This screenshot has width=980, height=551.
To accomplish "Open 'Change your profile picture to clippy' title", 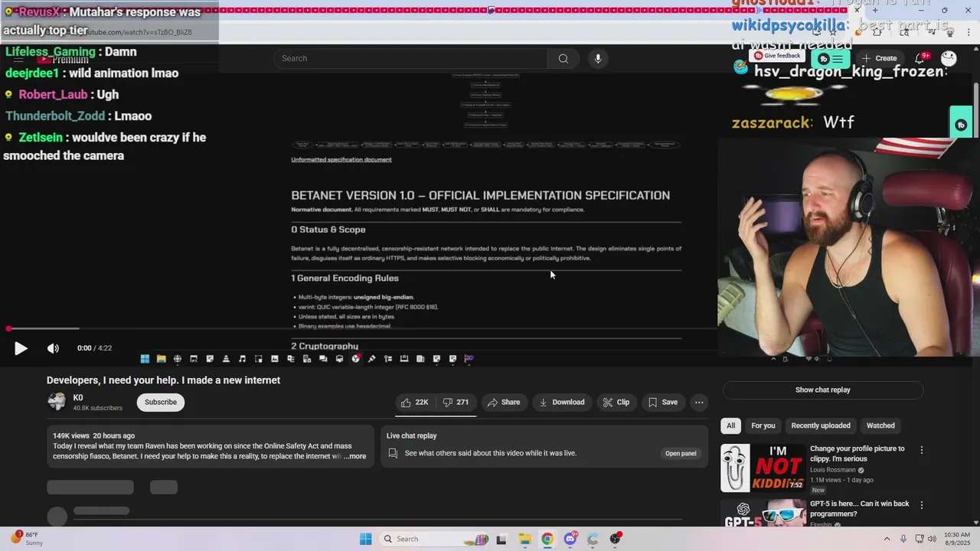I will 857,454.
